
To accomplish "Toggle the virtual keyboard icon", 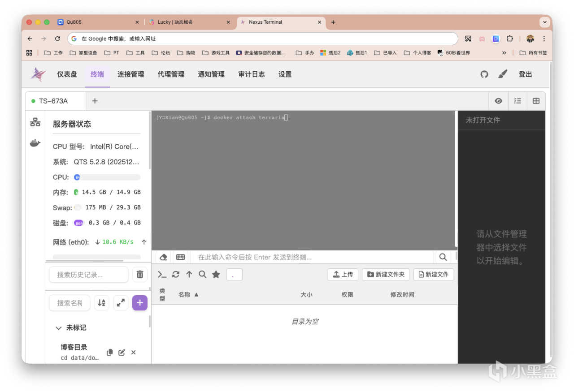I will [181, 257].
